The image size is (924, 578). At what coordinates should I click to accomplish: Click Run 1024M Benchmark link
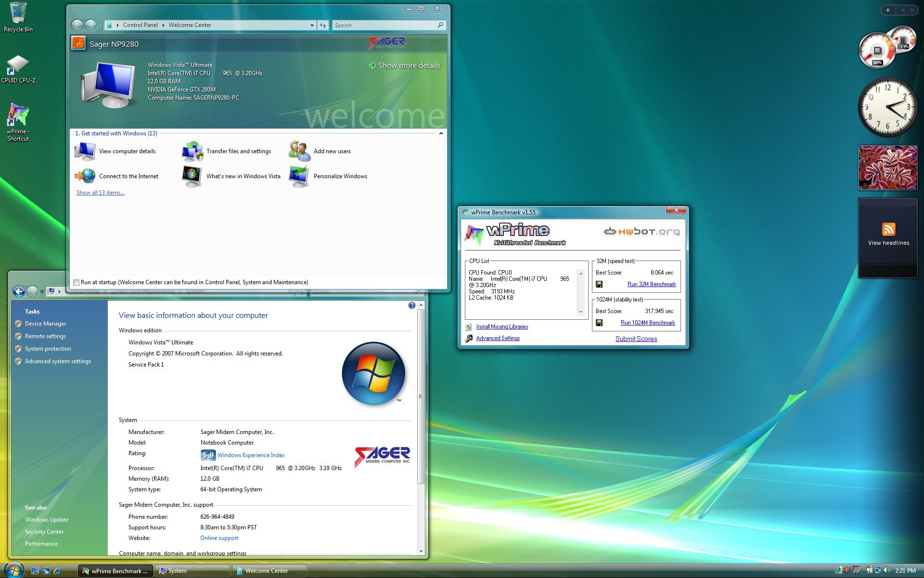point(648,323)
